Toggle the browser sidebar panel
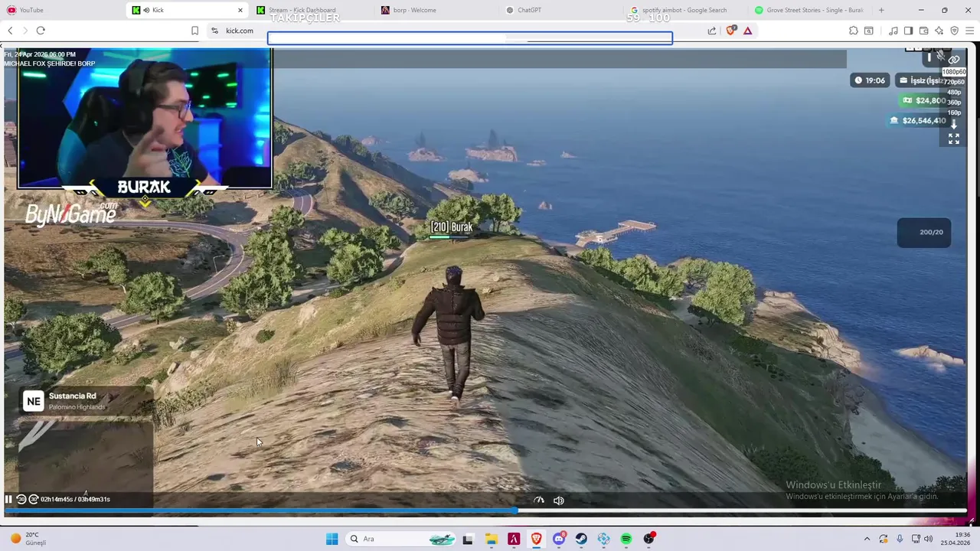 tap(908, 31)
